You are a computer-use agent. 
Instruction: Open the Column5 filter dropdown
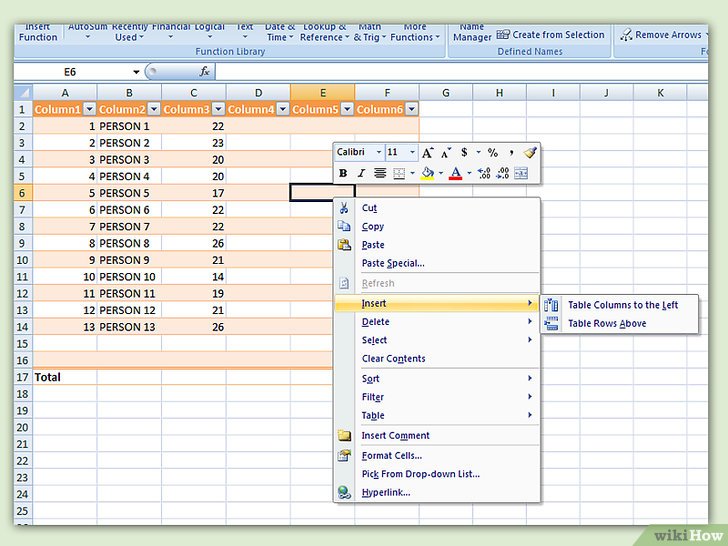347,109
